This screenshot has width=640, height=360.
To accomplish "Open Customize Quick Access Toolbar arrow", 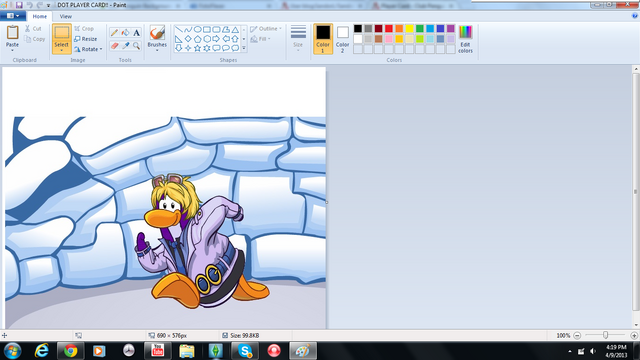I will pyautogui.click(x=48, y=5).
